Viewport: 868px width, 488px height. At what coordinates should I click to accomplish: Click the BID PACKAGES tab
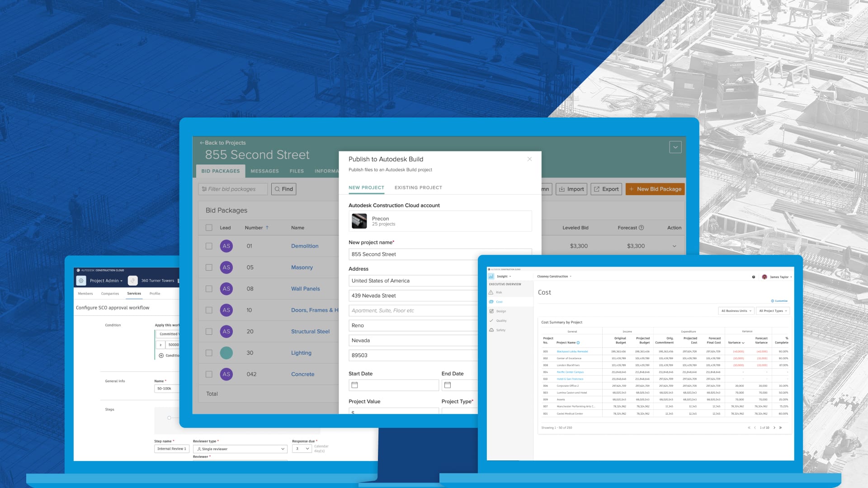pos(221,171)
